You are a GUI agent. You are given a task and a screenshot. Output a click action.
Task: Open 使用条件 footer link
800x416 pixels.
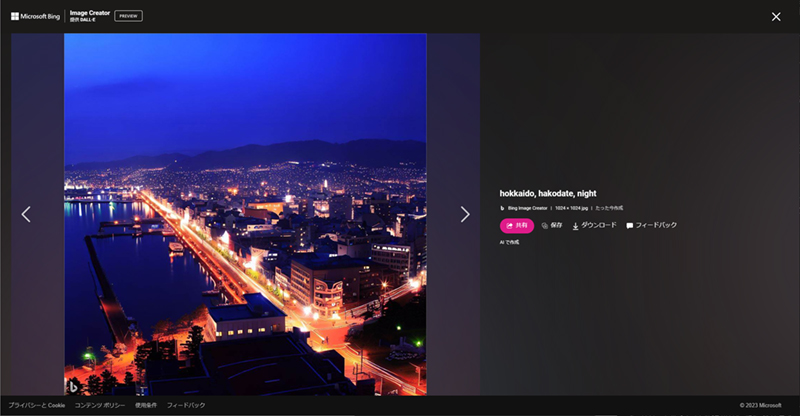point(146,405)
